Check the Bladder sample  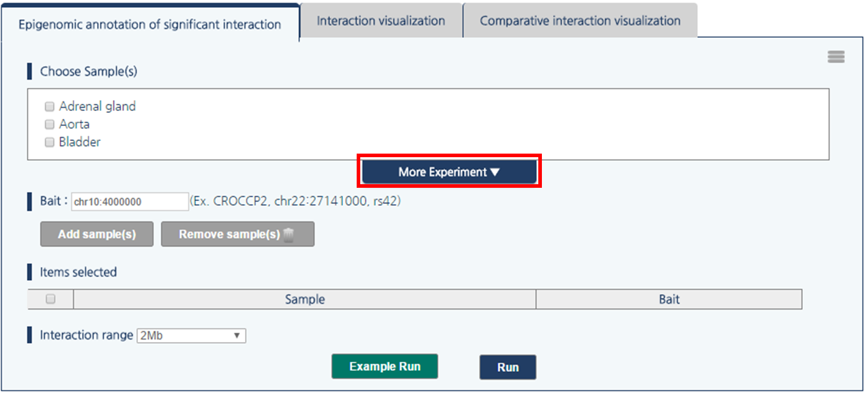pyautogui.click(x=50, y=143)
